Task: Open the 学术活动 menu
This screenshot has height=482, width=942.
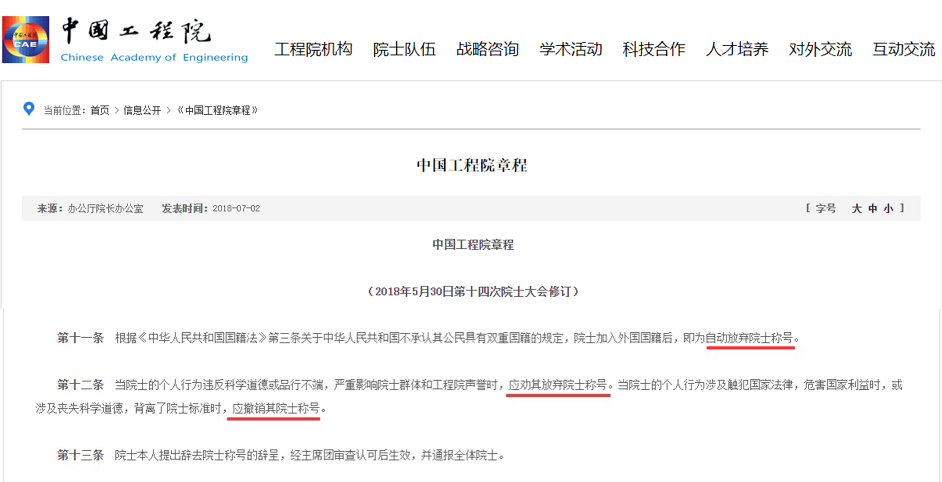Action: point(571,49)
